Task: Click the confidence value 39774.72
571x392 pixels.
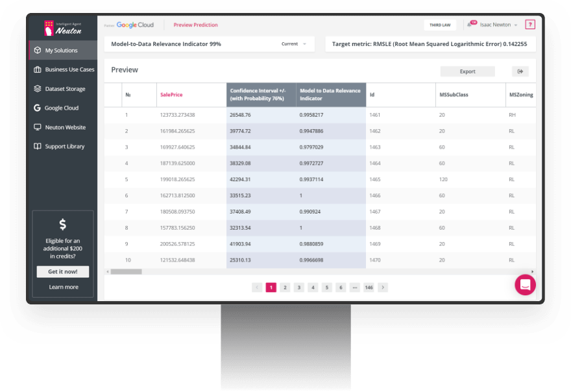Action: click(240, 131)
